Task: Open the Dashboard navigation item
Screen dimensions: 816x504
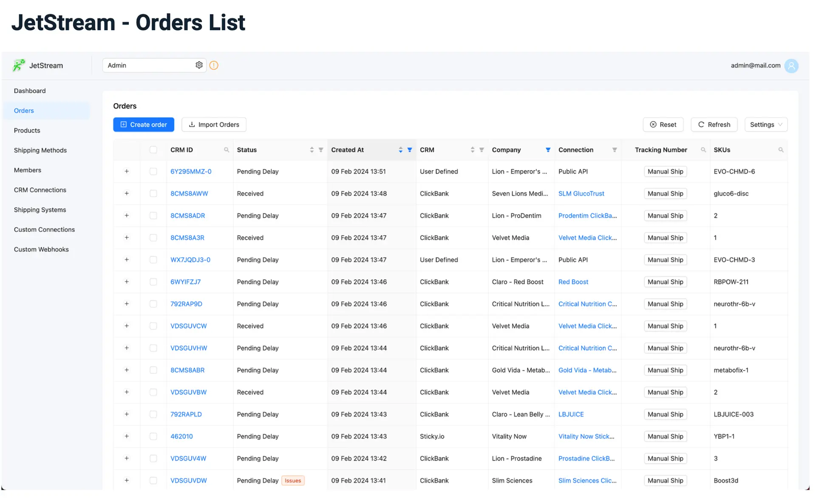Action: point(29,90)
